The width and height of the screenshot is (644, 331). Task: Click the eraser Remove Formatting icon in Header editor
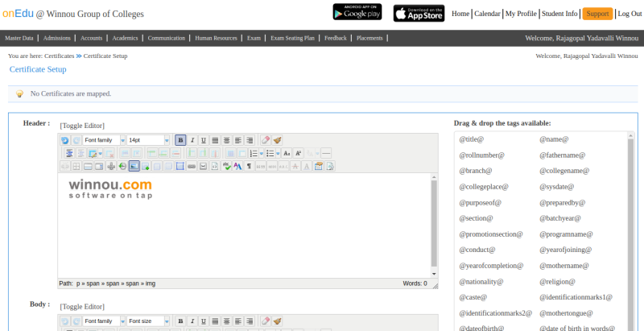266,140
